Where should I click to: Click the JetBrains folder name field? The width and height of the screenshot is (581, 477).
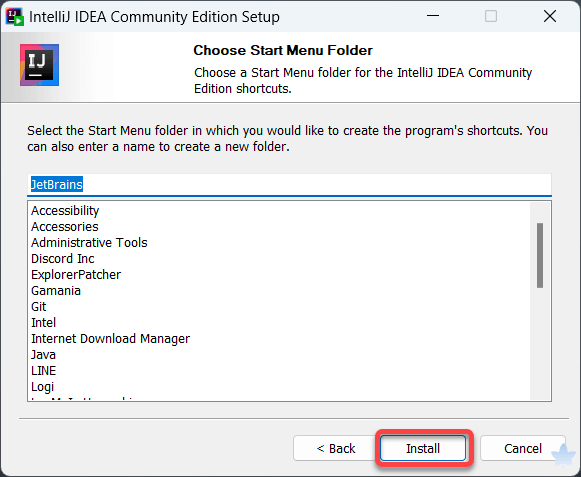pyautogui.click(x=289, y=184)
